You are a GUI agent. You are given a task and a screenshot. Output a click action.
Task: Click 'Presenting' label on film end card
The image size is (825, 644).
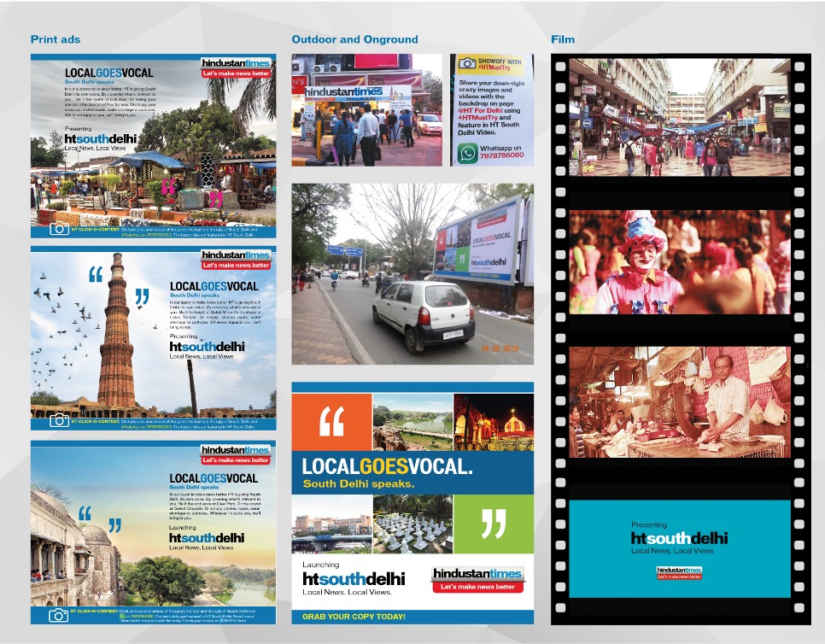649,525
